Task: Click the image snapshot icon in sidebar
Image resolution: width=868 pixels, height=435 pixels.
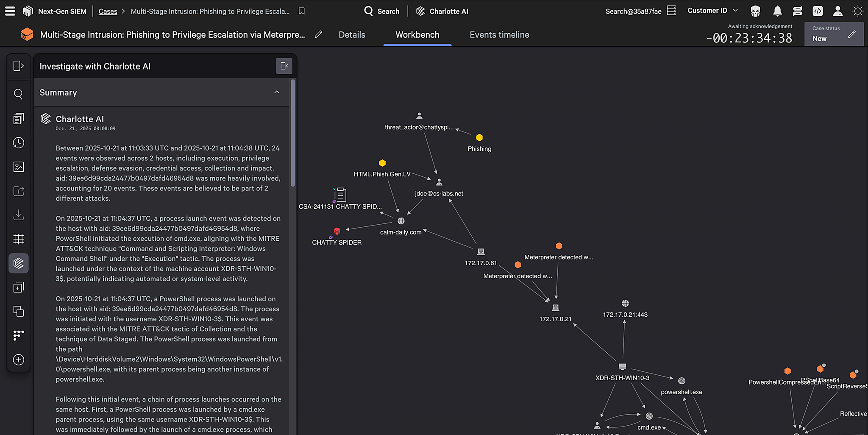Action: coord(19,167)
